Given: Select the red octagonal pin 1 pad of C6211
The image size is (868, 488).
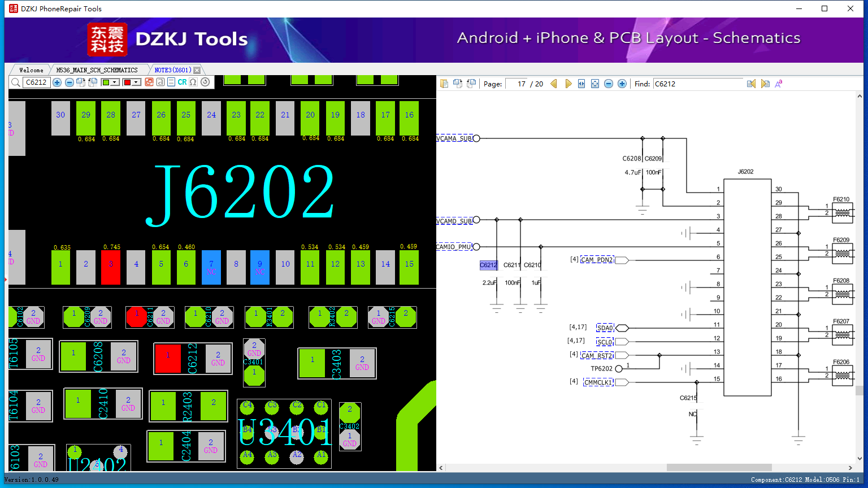Looking at the screenshot, I should pyautogui.click(x=136, y=317).
